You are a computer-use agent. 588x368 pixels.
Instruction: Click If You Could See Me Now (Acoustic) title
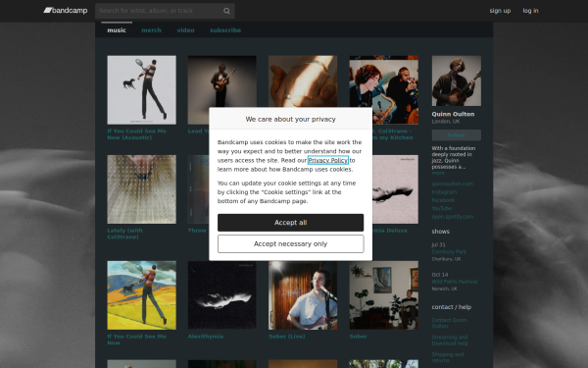[136, 134]
